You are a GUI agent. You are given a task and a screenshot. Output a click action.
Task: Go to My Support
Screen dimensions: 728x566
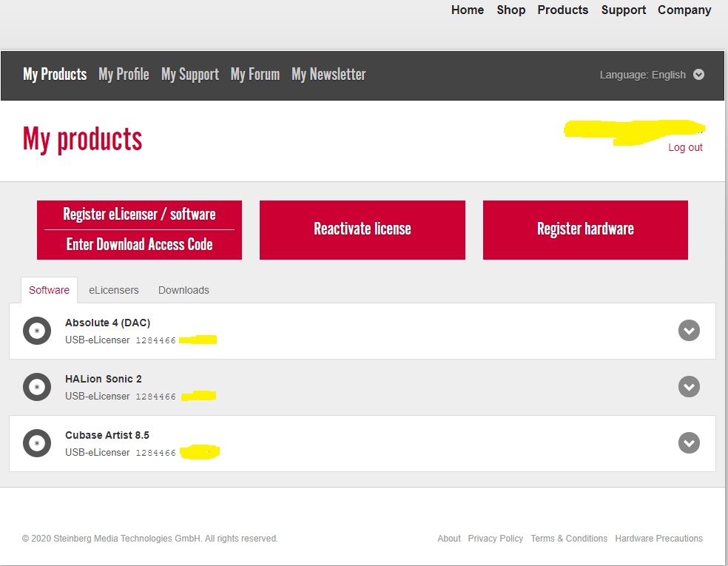190,74
